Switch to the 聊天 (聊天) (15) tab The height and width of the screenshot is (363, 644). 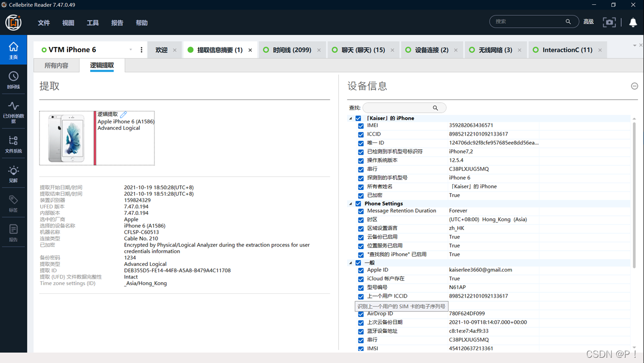pos(363,50)
